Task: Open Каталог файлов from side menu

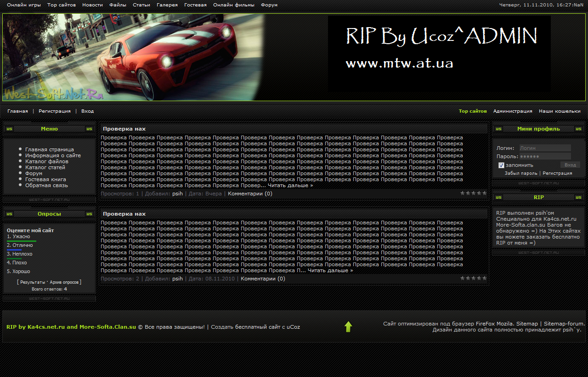Action: [47, 161]
